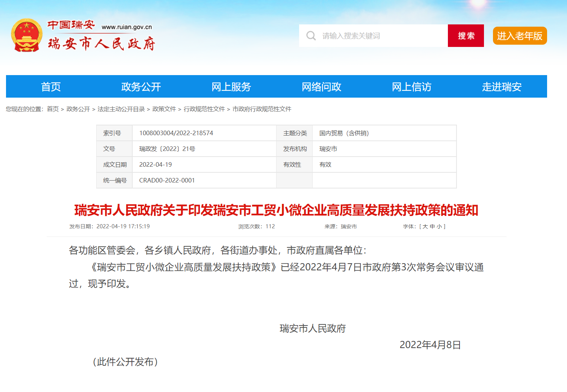Screen dimensions: 567x392
Task: Open 法定主动公开目录 breadcrumb link
Action: [121, 109]
